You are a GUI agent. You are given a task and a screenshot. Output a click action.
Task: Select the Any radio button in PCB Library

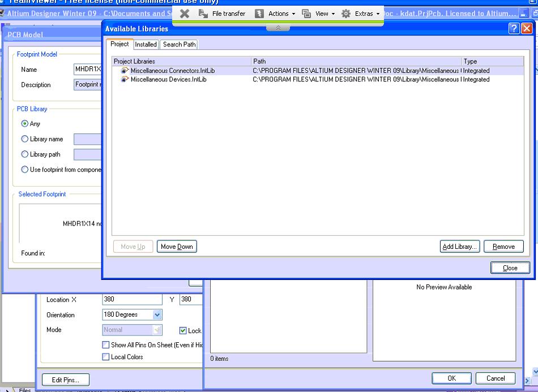(25, 123)
